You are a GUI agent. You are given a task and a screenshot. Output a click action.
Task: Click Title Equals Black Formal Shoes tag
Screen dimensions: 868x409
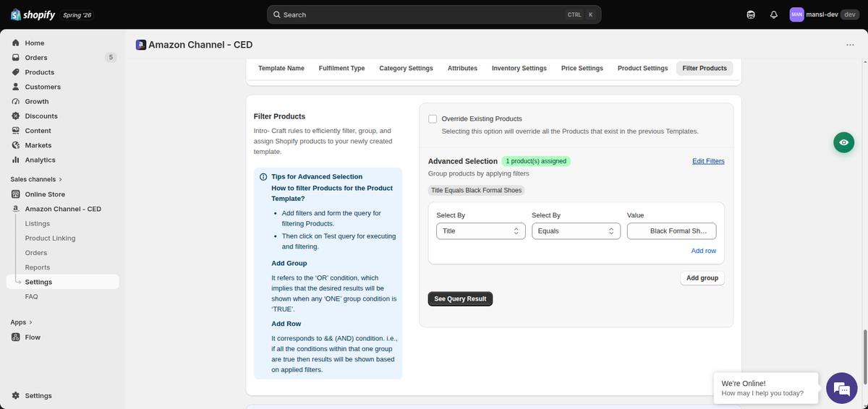pos(476,191)
